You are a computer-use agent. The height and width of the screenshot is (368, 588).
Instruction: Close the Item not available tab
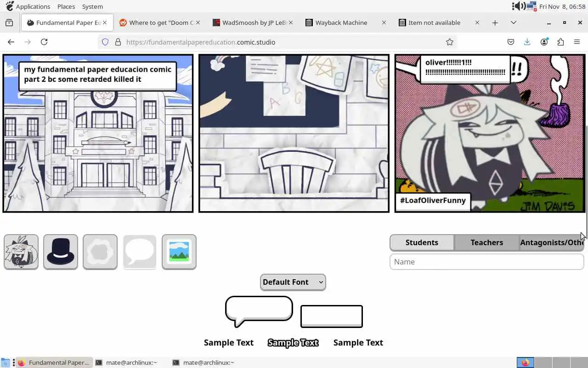point(477,23)
